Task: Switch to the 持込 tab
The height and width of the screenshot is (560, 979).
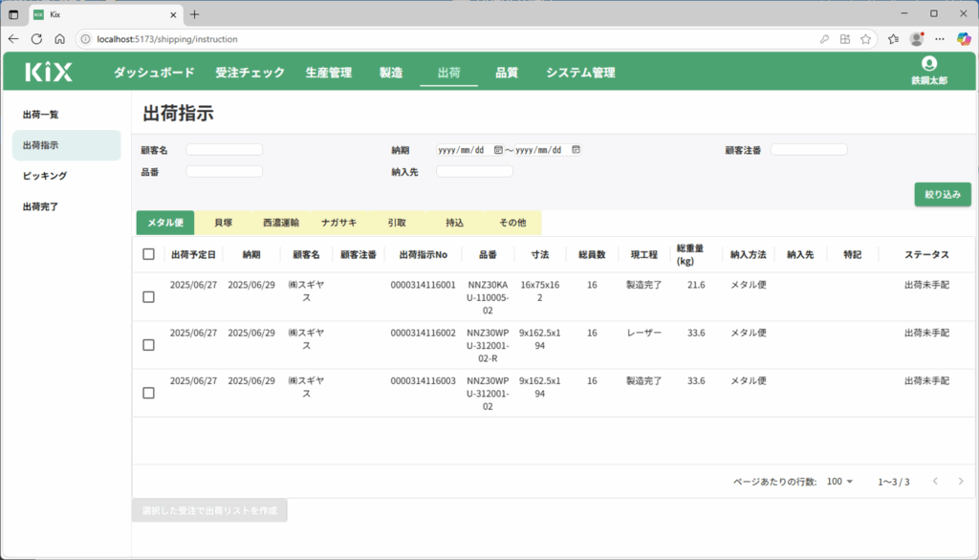Action: 454,223
